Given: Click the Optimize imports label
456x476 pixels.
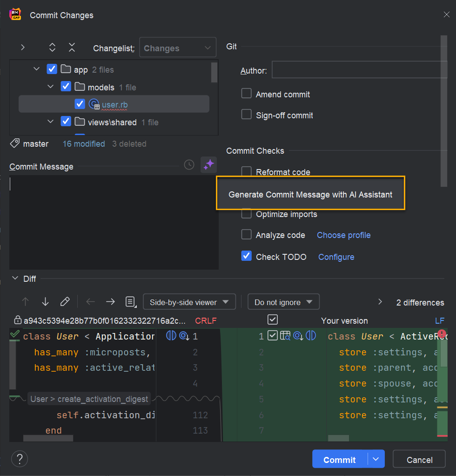Looking at the screenshot, I should click(x=287, y=214).
